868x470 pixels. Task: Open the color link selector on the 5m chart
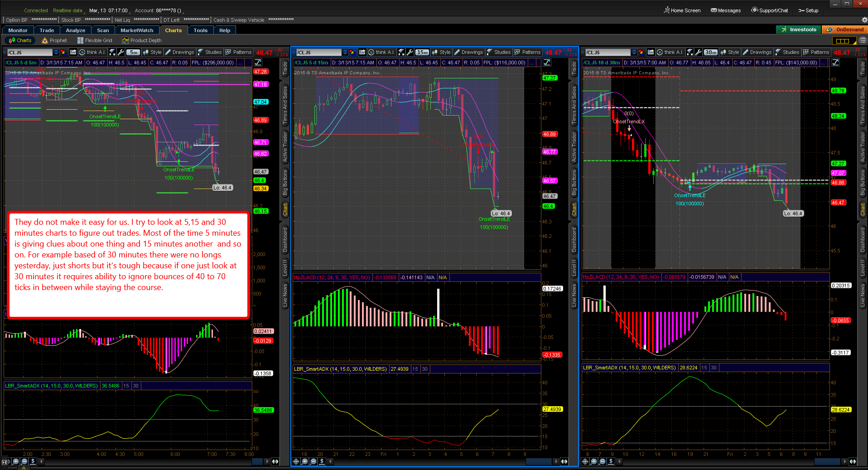(x=63, y=53)
